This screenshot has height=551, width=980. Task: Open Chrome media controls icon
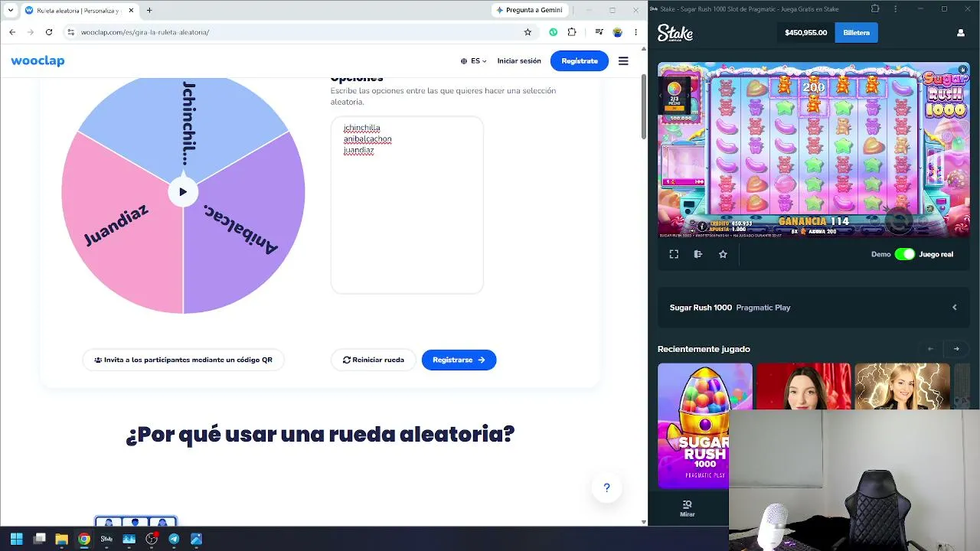tap(599, 32)
